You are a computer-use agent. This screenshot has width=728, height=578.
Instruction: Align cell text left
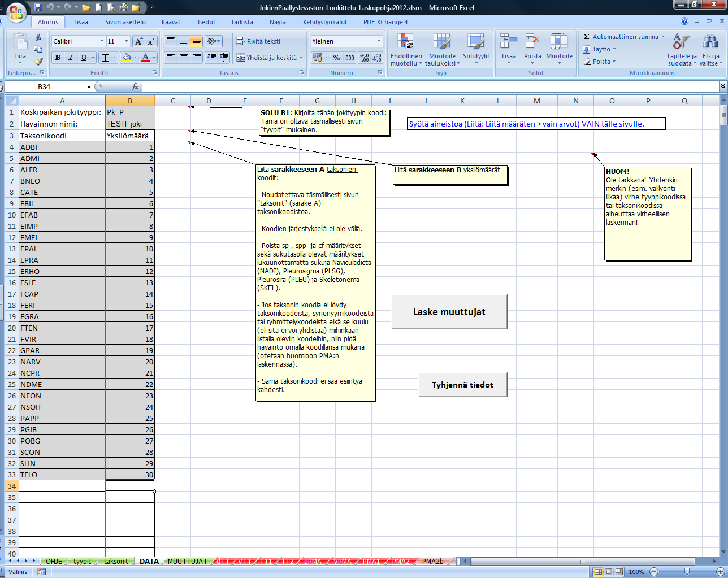click(170, 58)
